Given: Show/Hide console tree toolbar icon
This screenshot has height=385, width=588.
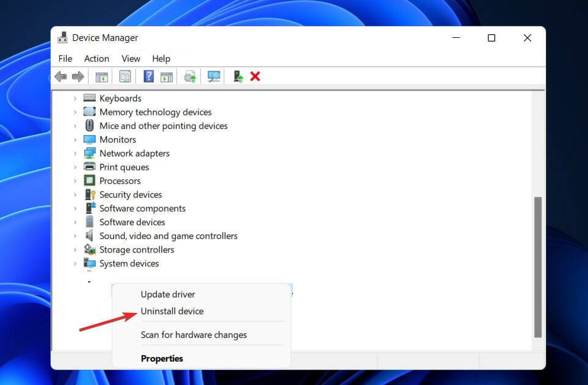Looking at the screenshot, I should [101, 77].
